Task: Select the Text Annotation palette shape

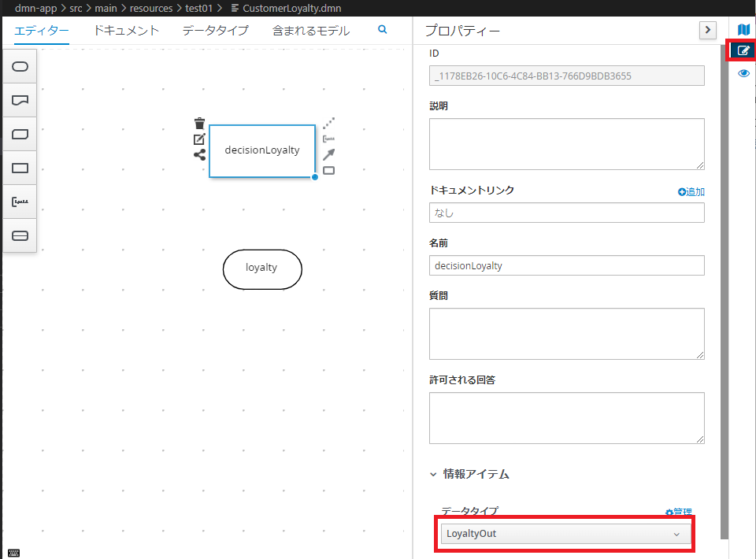Action: [x=20, y=202]
